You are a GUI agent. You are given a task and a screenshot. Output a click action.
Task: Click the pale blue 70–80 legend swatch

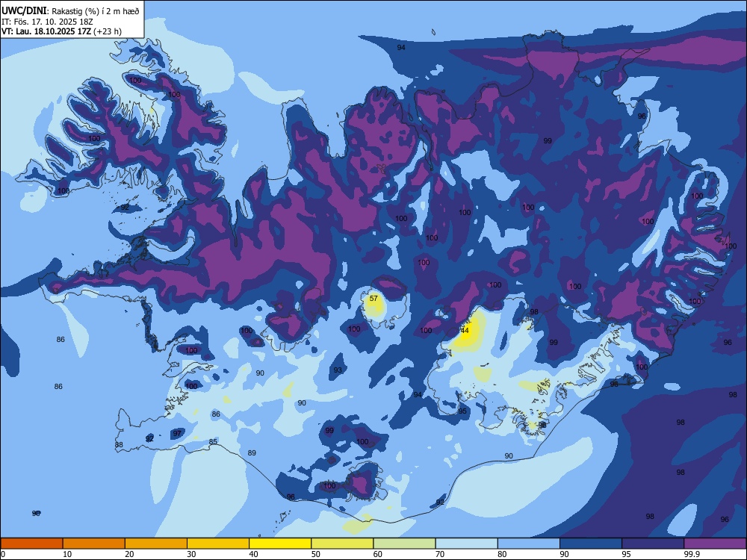tap(466, 544)
